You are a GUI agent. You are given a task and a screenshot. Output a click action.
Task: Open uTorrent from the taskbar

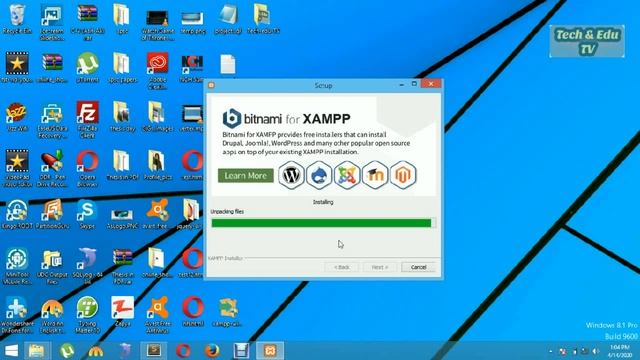point(67,351)
